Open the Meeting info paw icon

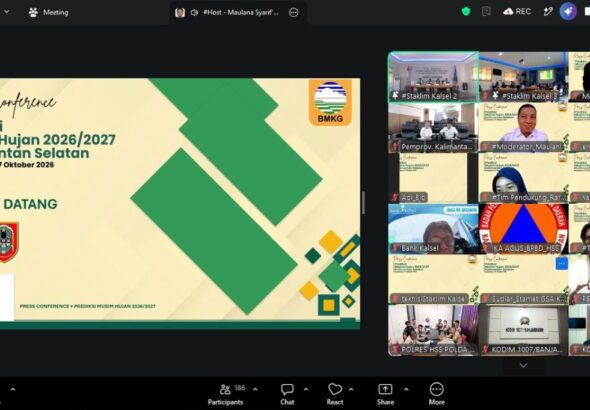[x=33, y=12]
